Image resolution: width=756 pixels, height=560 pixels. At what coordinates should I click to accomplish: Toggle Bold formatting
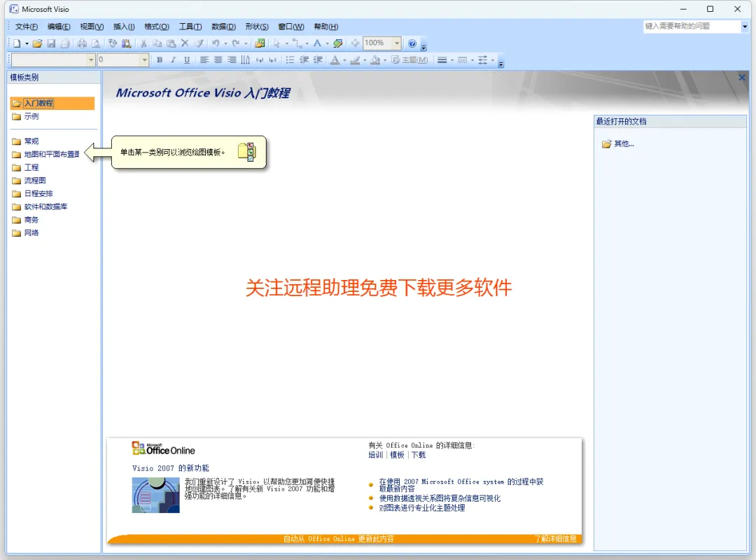tap(160, 59)
